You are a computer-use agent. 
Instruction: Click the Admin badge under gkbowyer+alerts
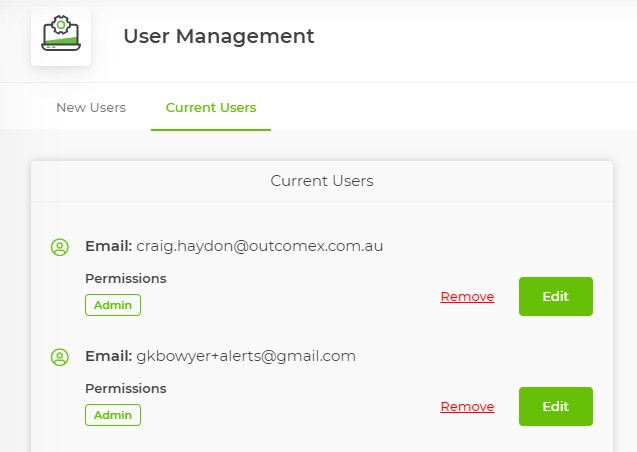(x=113, y=415)
